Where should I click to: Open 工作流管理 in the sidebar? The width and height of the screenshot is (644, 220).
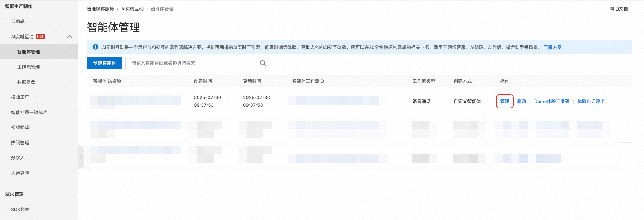(29, 67)
